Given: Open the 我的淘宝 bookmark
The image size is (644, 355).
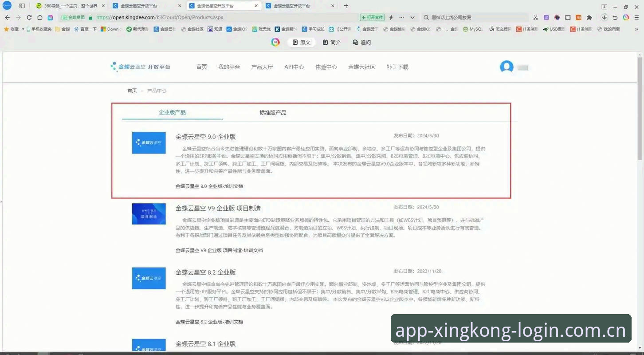Looking at the screenshot, I should [x=609, y=29].
